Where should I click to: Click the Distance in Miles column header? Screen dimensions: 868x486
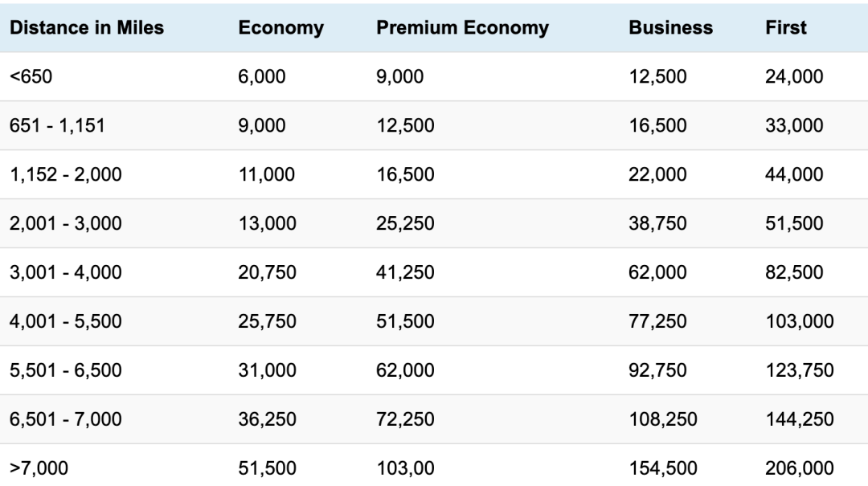click(x=87, y=27)
